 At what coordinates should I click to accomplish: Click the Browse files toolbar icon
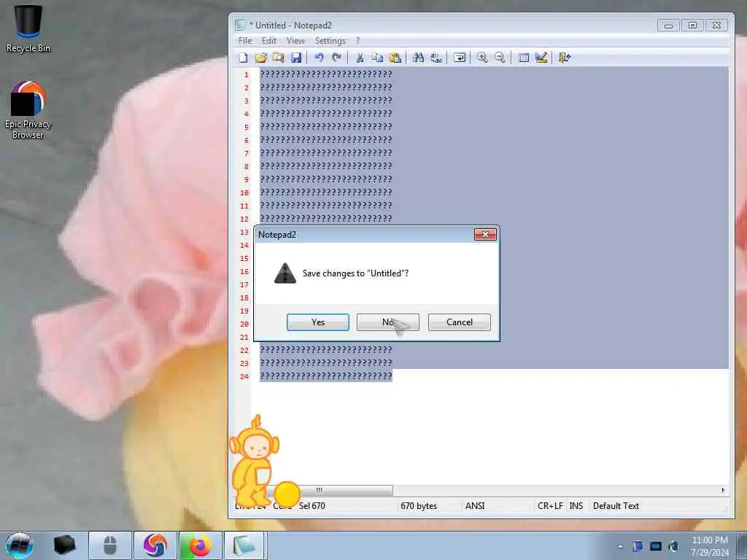278,58
